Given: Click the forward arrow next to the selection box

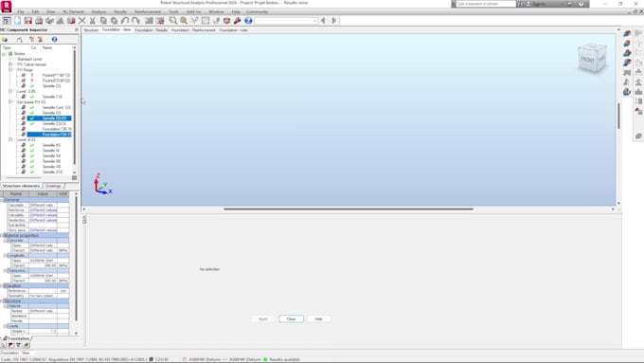Looking at the screenshot, I should click(334, 21).
